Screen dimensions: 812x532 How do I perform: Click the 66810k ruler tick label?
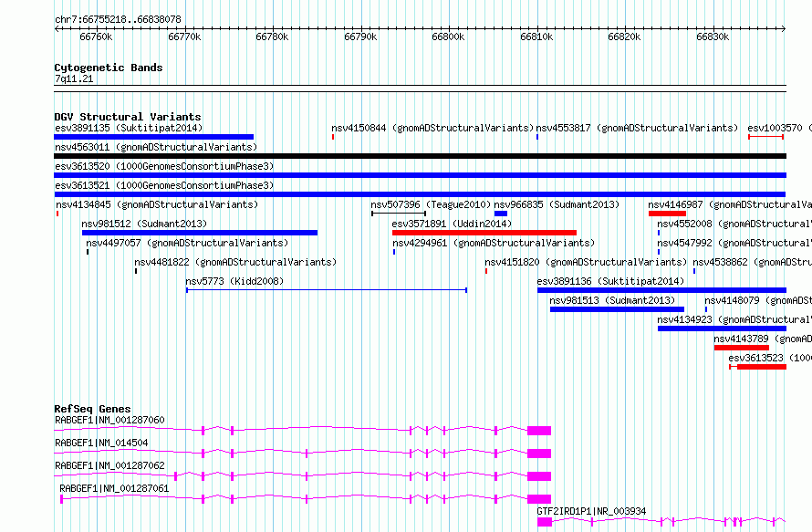[x=536, y=37]
